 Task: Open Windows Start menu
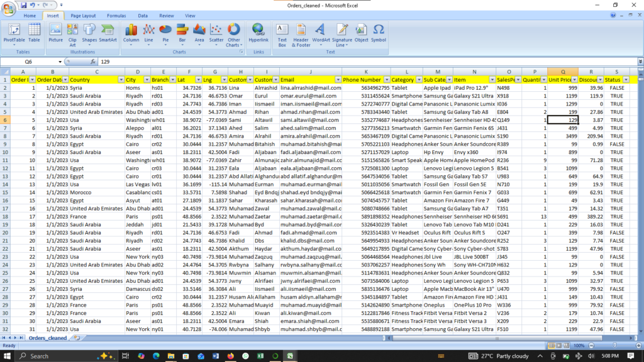click(x=7, y=356)
